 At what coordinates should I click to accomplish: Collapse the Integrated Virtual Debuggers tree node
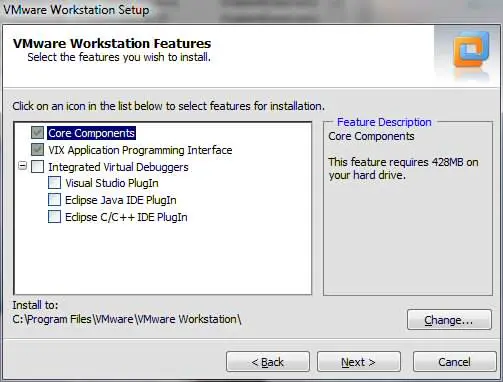(22, 166)
